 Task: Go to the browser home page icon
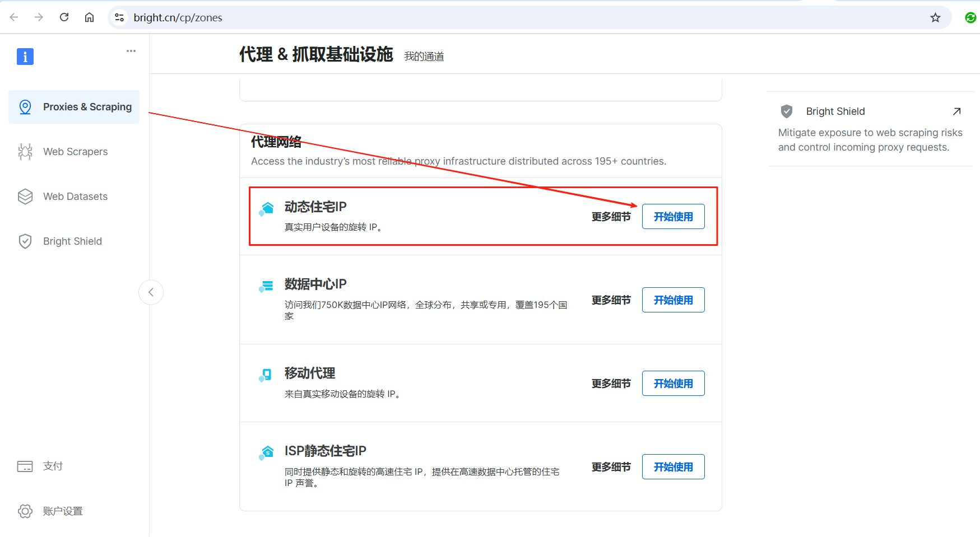point(90,17)
